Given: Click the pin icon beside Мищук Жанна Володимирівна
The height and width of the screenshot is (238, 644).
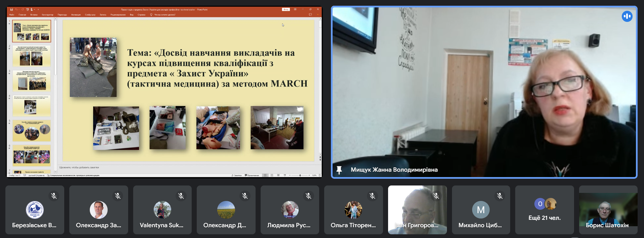Looking at the screenshot, I should tap(339, 170).
